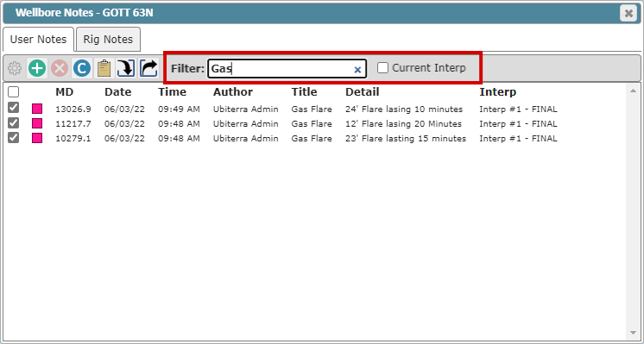Screen dimensions: 644x344
Task: Delete selected notes with red X icon
Action: pos(60,68)
